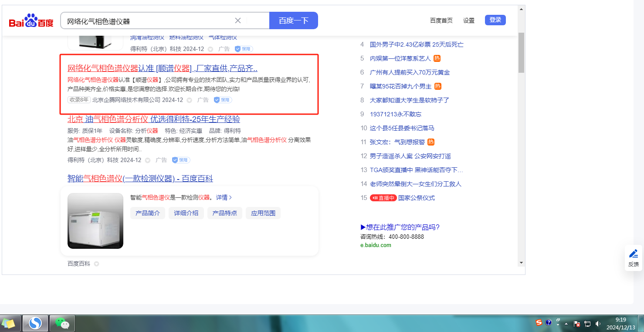Open the 智能气相色谱仪 百度百科 result link

coord(140,179)
